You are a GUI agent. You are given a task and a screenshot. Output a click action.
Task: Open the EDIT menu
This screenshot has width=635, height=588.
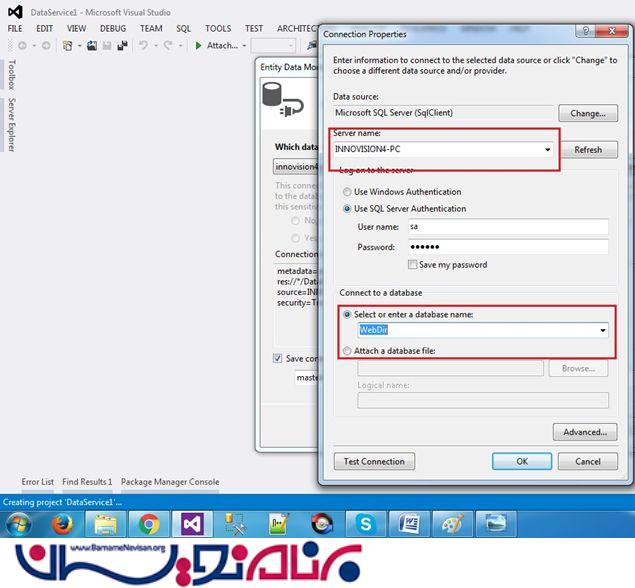[45, 29]
